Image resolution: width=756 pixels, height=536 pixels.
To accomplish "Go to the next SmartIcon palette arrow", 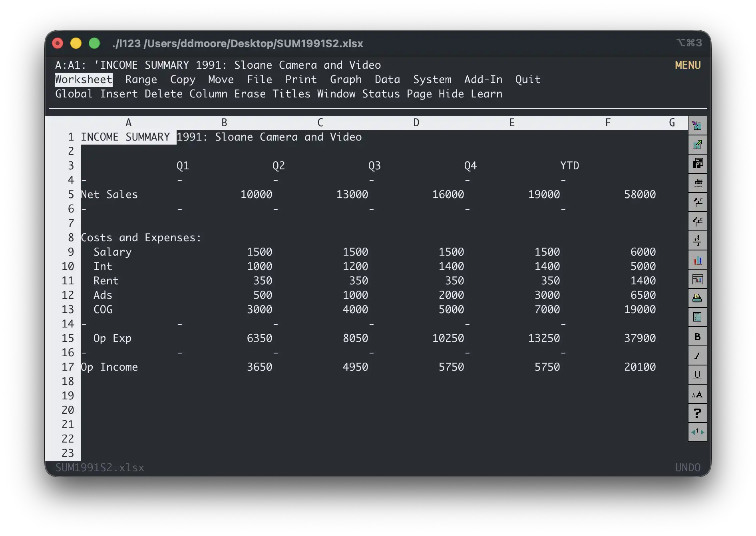I will coord(702,432).
